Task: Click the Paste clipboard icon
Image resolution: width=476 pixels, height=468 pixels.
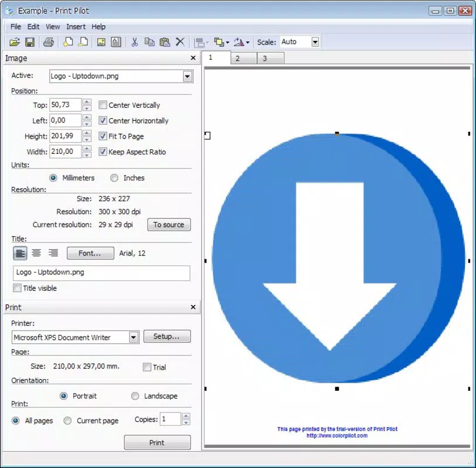Action: point(165,42)
